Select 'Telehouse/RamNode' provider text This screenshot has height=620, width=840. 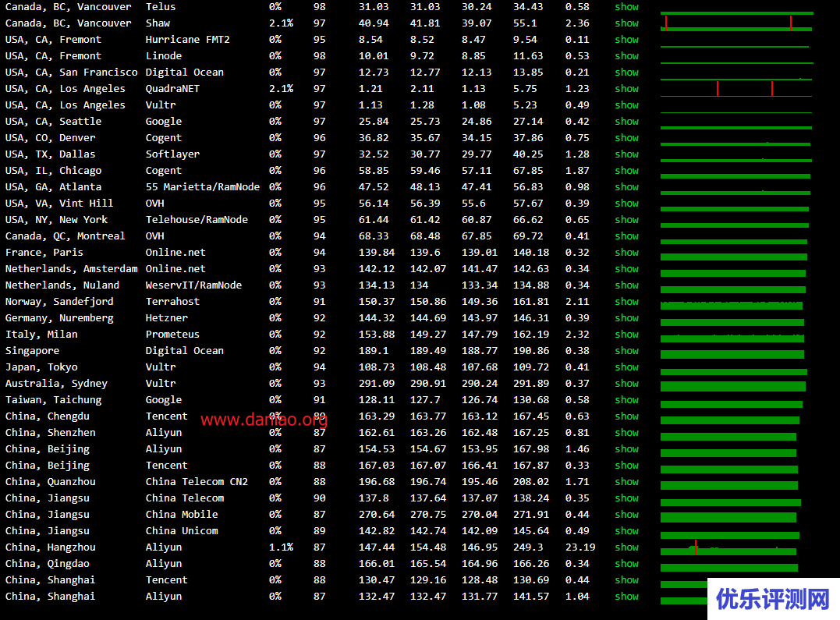click(x=197, y=220)
